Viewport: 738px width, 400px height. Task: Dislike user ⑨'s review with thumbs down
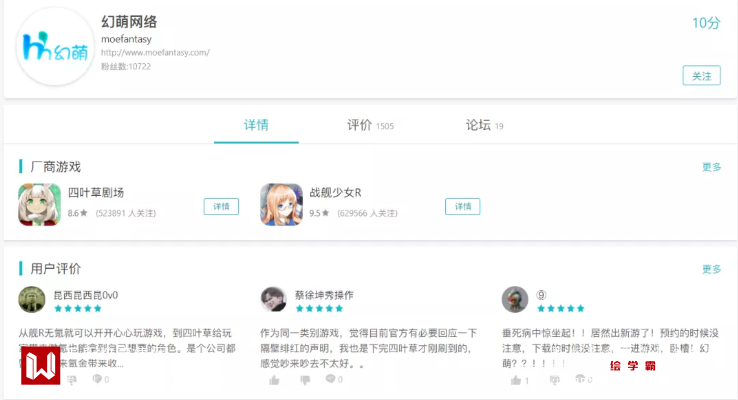click(x=555, y=380)
